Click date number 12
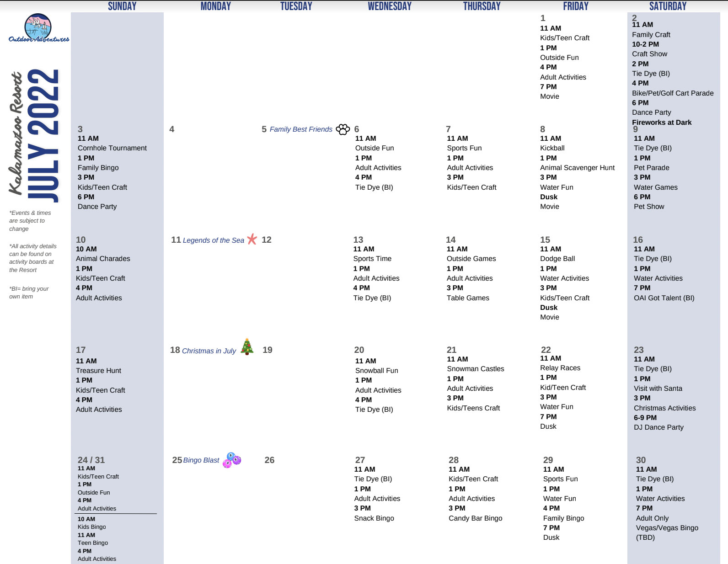728x564 pixels. [x=267, y=239]
